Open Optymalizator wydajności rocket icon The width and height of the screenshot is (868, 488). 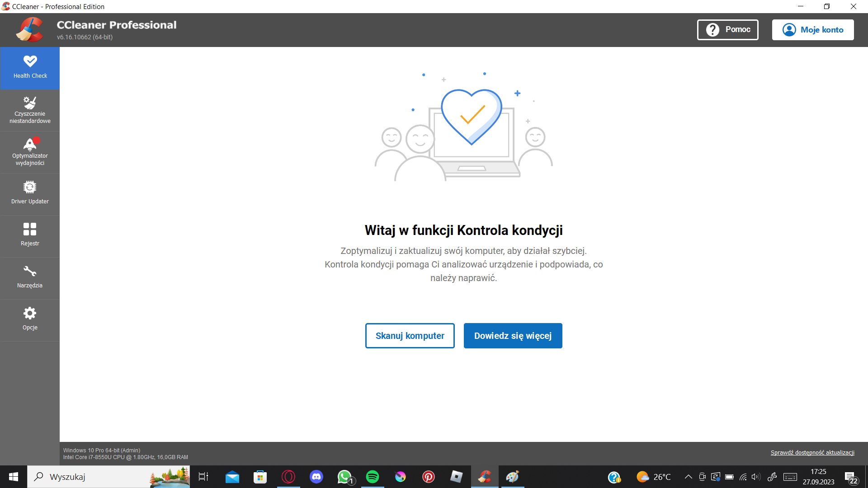(x=30, y=152)
